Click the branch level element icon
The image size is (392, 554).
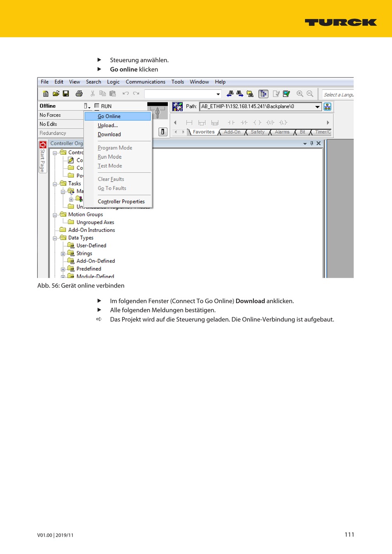(215, 123)
